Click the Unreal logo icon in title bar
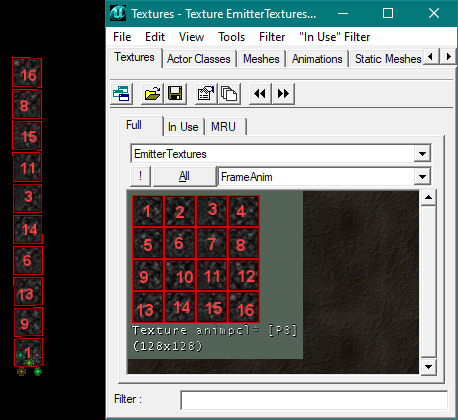Image resolution: width=458 pixels, height=420 pixels. click(118, 13)
